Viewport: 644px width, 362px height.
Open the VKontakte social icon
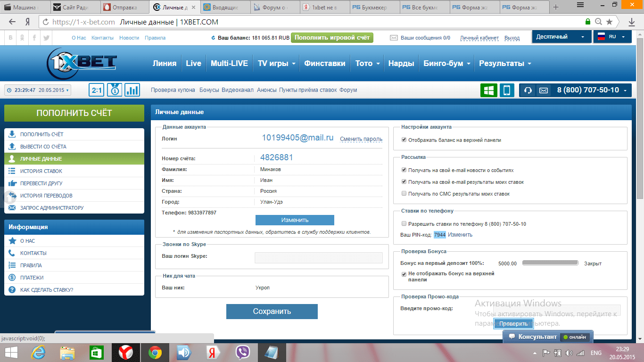pyautogui.click(x=10, y=38)
